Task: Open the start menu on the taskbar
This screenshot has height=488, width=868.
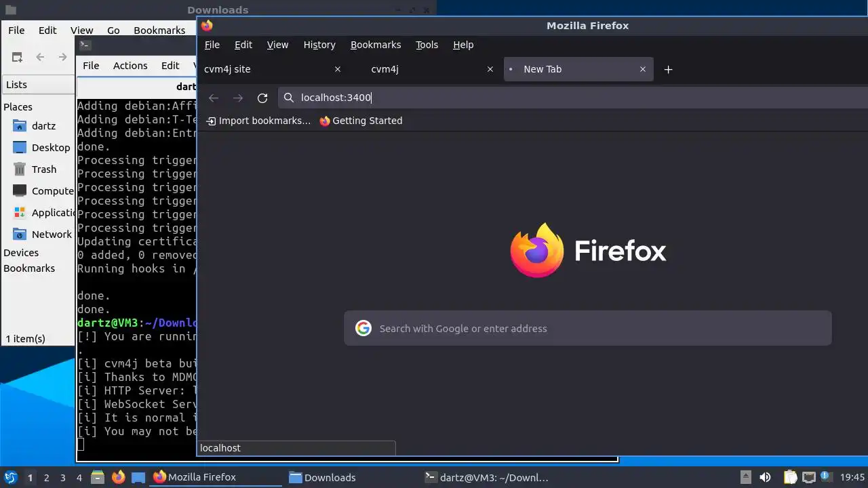Action: click(x=11, y=477)
